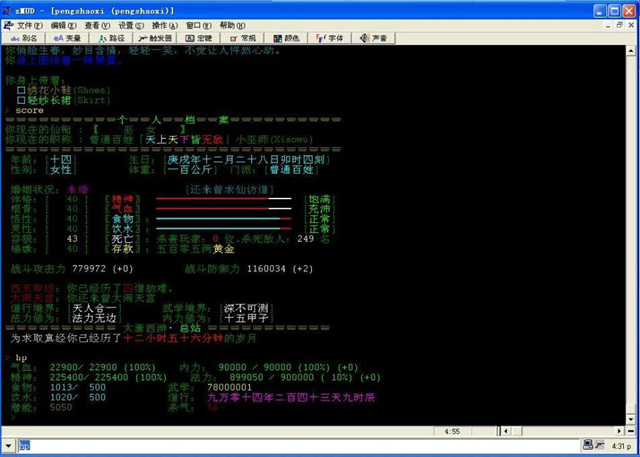
Task: Click the 一百公斤 weight value
Action: (190, 170)
